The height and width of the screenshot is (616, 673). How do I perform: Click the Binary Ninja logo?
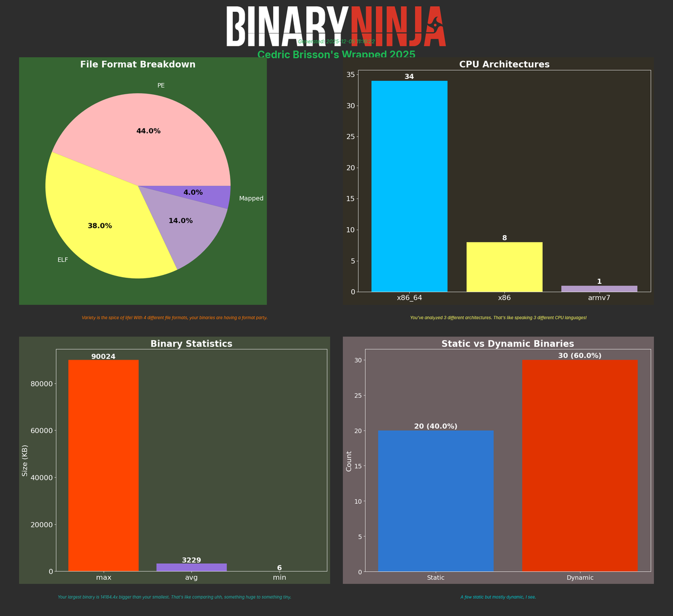[x=336, y=26]
